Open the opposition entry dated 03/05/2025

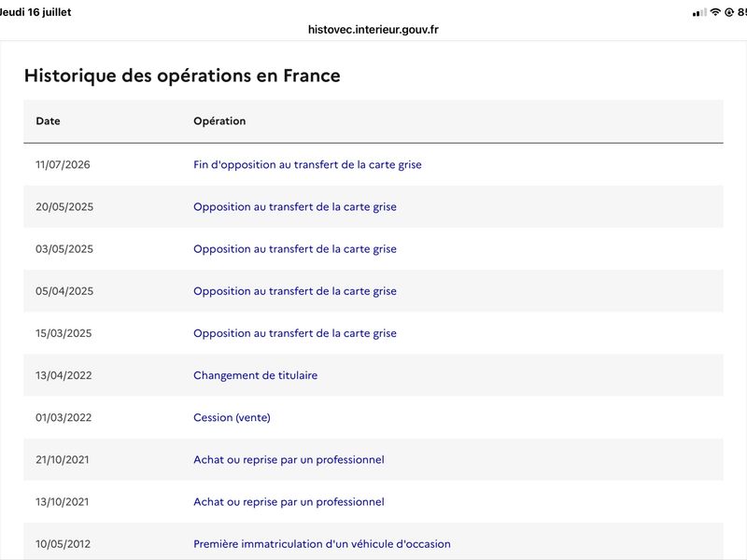(x=295, y=249)
